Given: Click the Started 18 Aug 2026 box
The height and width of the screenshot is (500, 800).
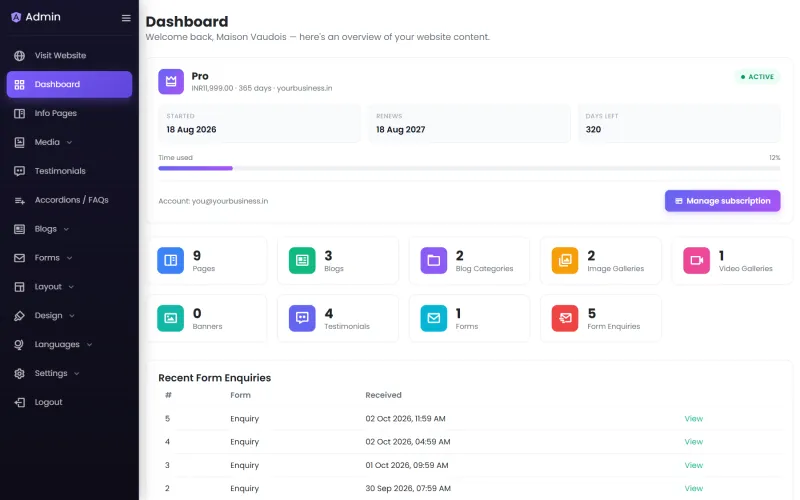Looking at the screenshot, I should click(x=259, y=123).
